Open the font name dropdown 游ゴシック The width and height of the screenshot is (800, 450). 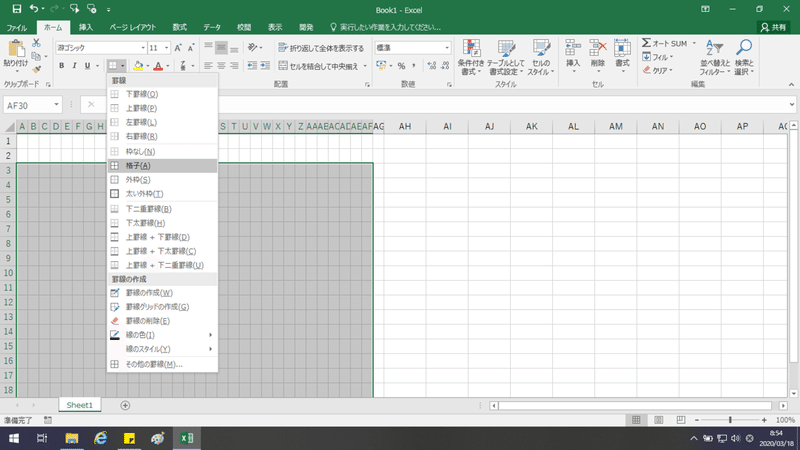pyautogui.click(x=143, y=48)
